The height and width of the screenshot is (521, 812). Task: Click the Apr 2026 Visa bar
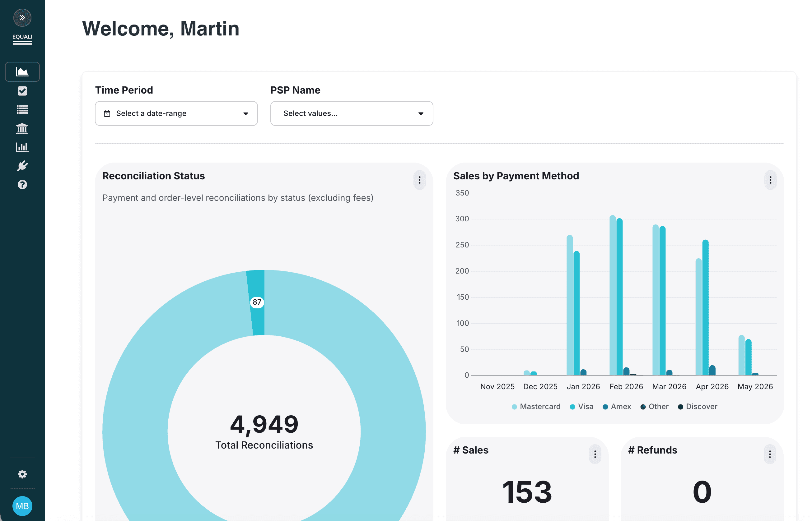click(705, 307)
